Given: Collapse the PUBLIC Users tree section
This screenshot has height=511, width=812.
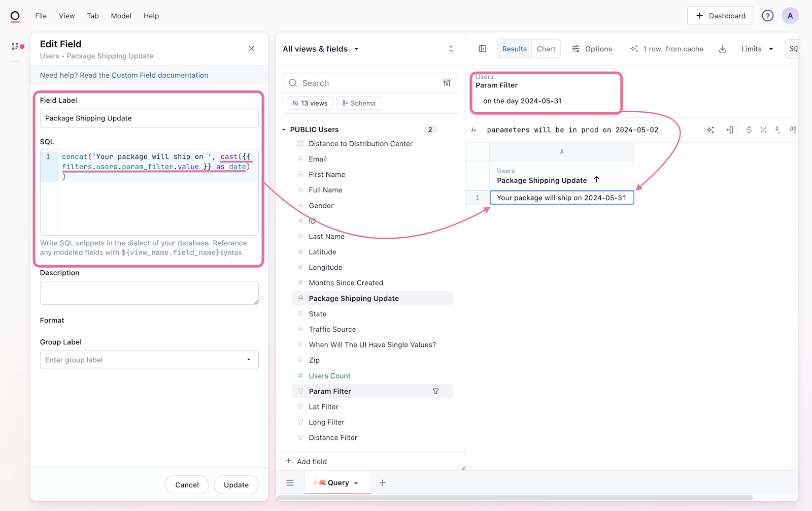Looking at the screenshot, I should click(284, 130).
